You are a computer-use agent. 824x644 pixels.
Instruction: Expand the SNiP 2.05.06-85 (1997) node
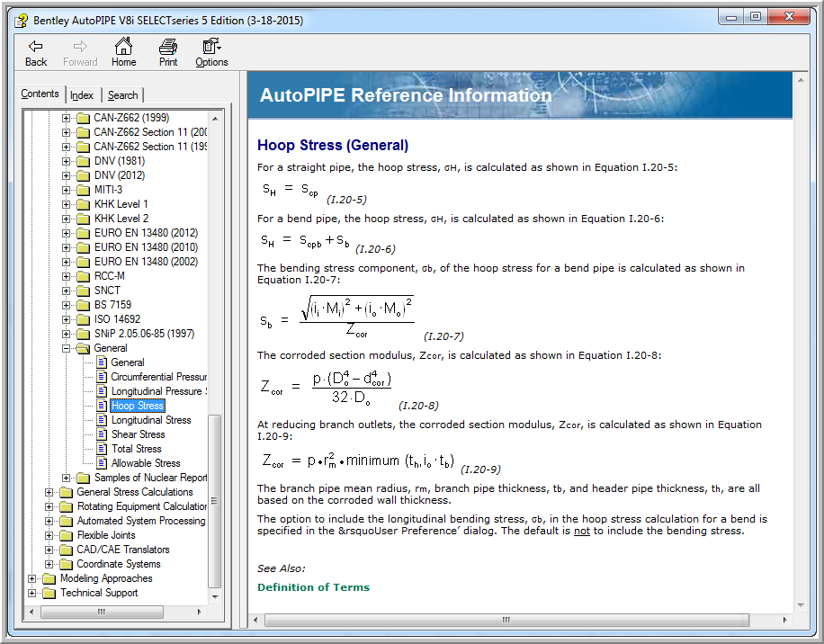tap(66, 334)
